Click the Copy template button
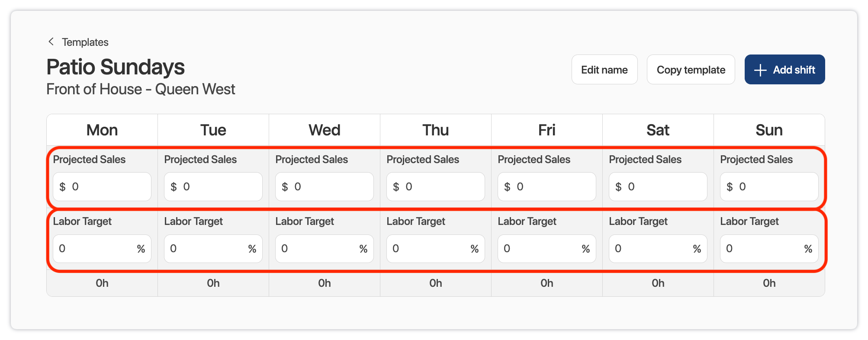The width and height of the screenshot is (868, 340). tap(691, 70)
